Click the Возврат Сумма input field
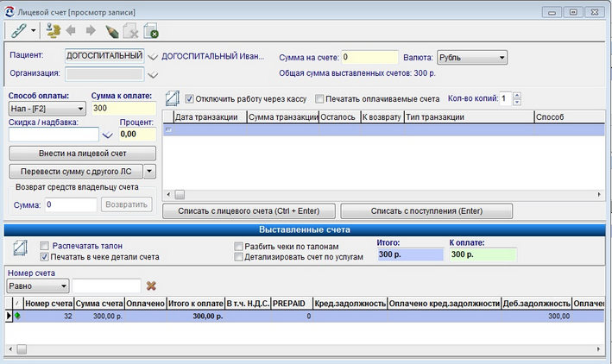Viewport: 612px width, 364px height. coord(71,204)
